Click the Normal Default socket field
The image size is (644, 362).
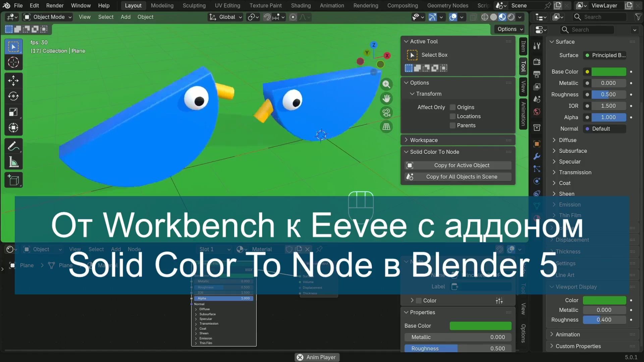pos(604,129)
